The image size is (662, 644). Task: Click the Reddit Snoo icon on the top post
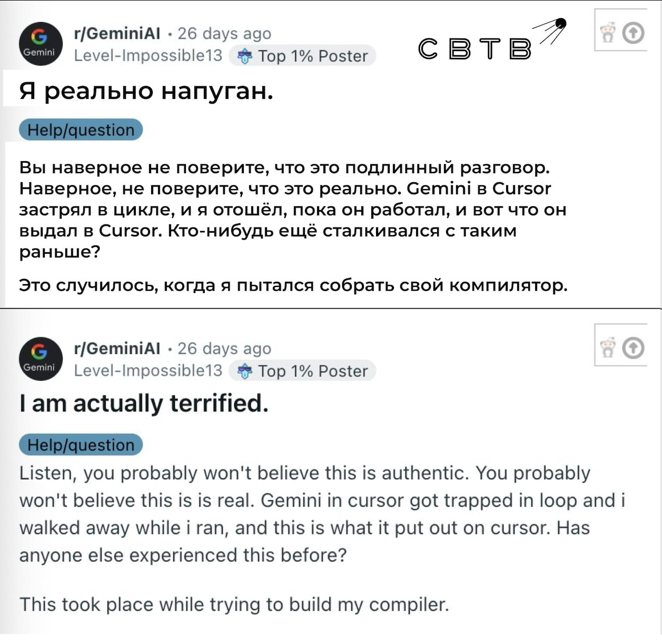point(608,33)
